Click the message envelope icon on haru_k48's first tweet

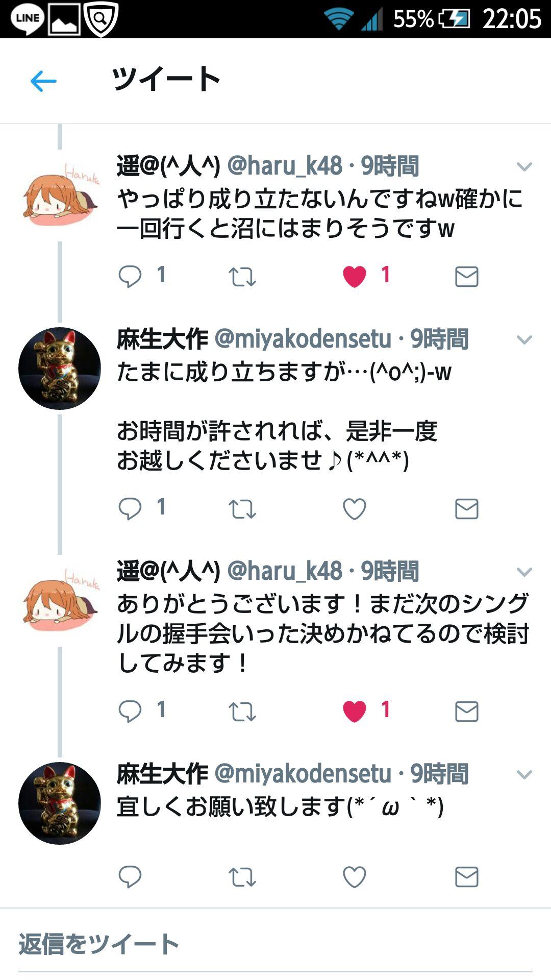point(465,277)
